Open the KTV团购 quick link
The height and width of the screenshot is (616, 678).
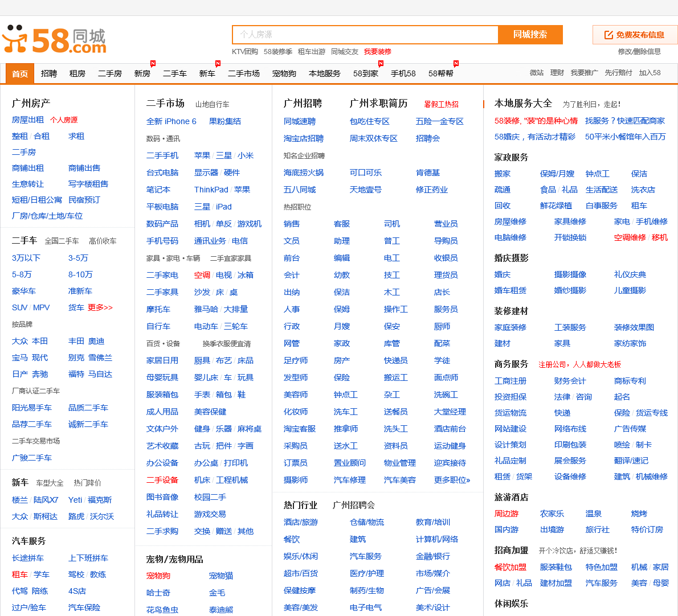(245, 51)
